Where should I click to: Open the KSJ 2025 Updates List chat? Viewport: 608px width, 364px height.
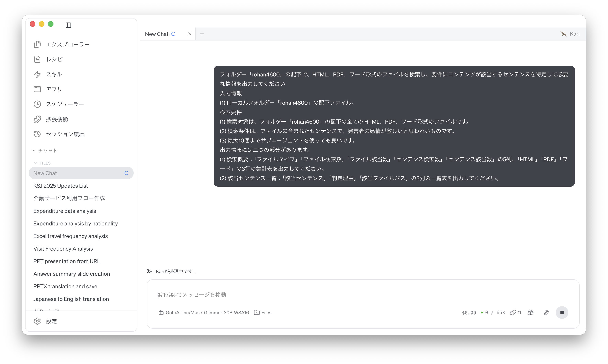point(61,186)
